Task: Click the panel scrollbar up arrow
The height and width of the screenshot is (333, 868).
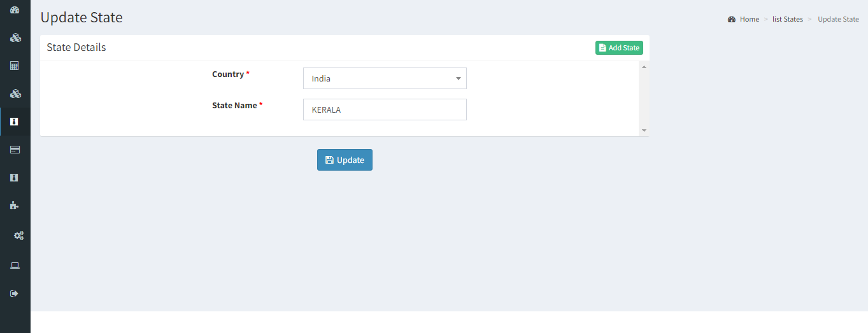Action: [x=644, y=67]
